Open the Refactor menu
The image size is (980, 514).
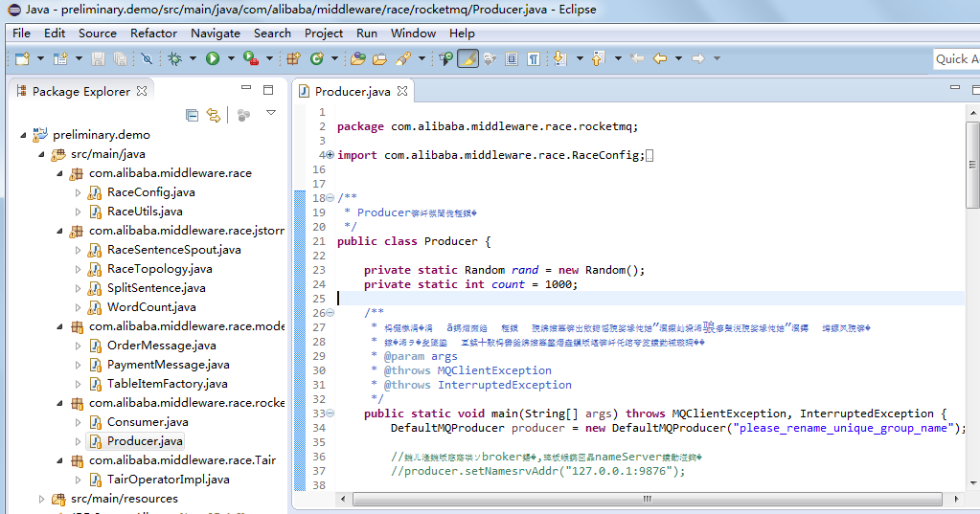[153, 33]
